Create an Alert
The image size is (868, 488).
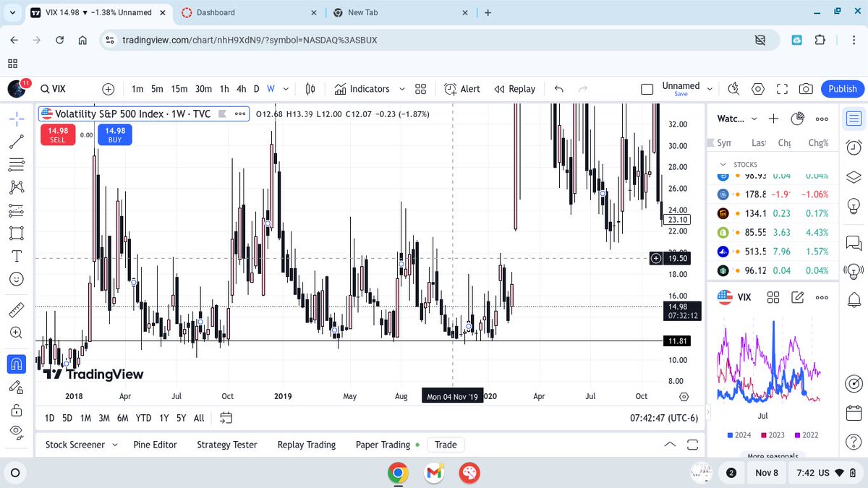(x=462, y=89)
